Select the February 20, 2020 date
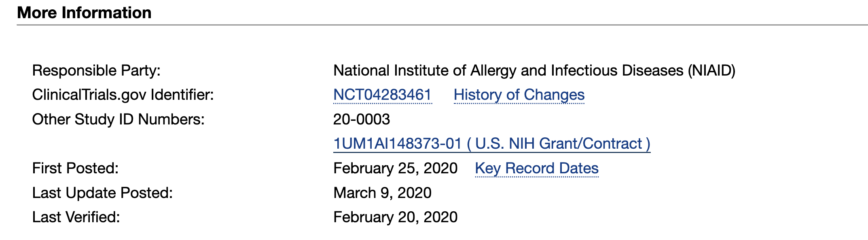The image size is (868, 240). point(395,217)
